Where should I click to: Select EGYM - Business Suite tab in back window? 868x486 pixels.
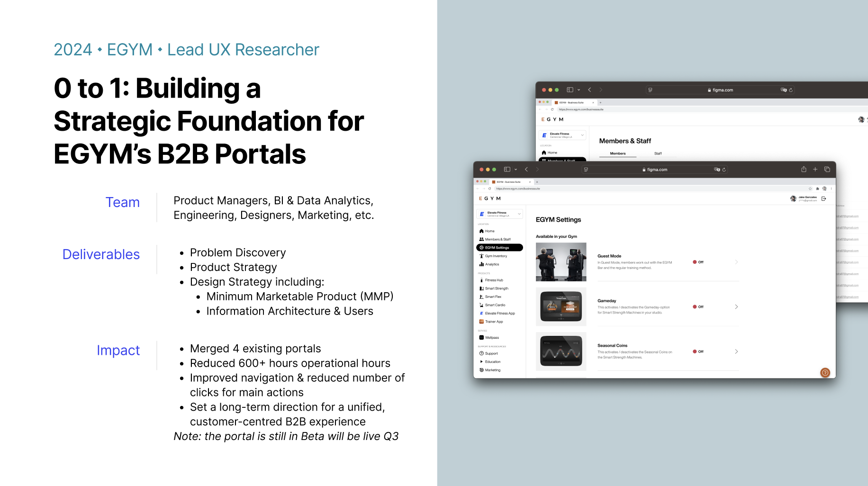pos(574,102)
